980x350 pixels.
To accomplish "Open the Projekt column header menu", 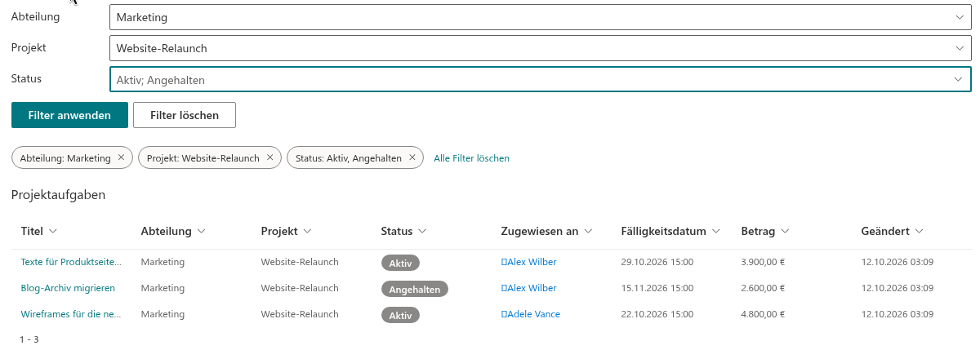I will pos(286,231).
